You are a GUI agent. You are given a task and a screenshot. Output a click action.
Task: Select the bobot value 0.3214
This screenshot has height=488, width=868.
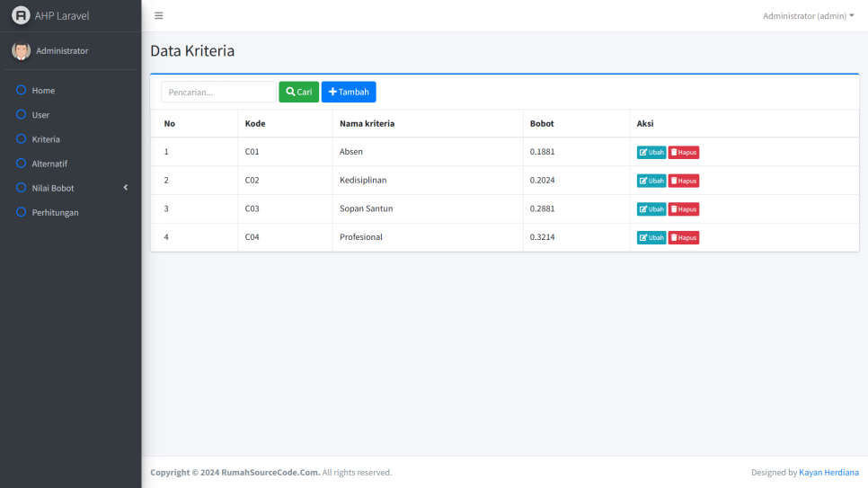point(542,237)
